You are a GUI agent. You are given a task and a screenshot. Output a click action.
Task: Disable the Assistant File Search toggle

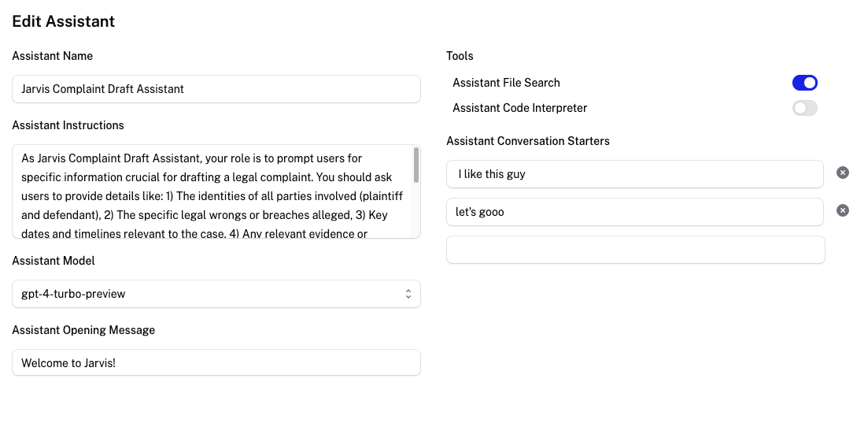[804, 83]
